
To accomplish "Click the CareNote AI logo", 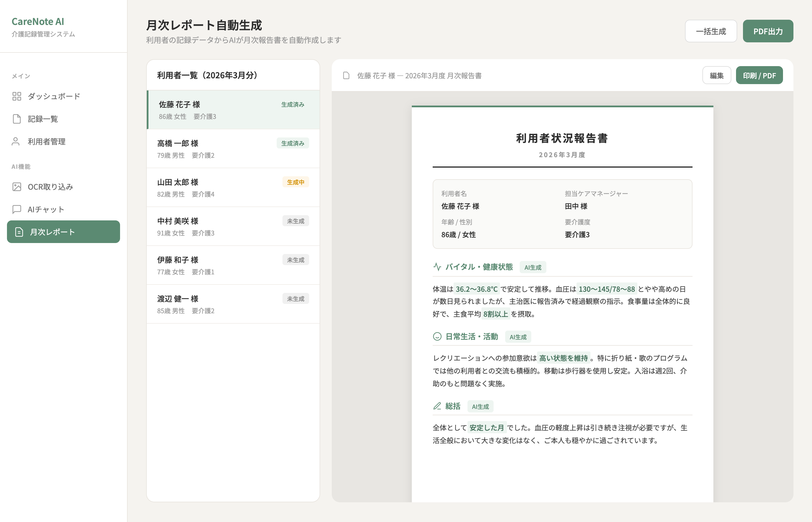I will [38, 21].
